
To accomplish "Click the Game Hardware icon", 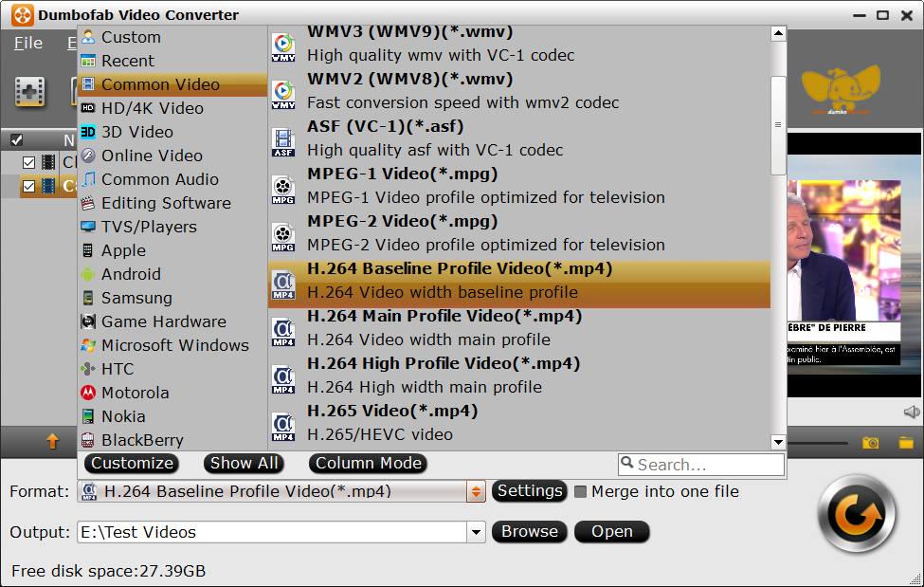I will pyautogui.click(x=88, y=321).
